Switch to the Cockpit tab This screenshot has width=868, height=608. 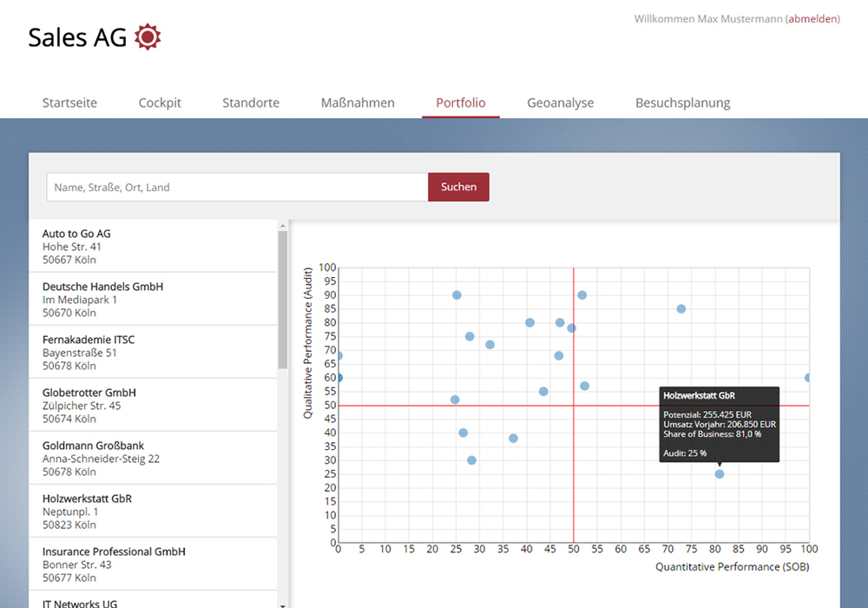coord(160,103)
